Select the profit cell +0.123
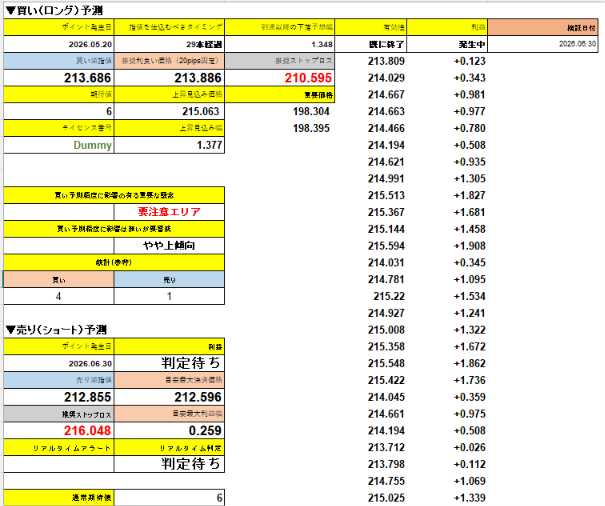 [470, 61]
